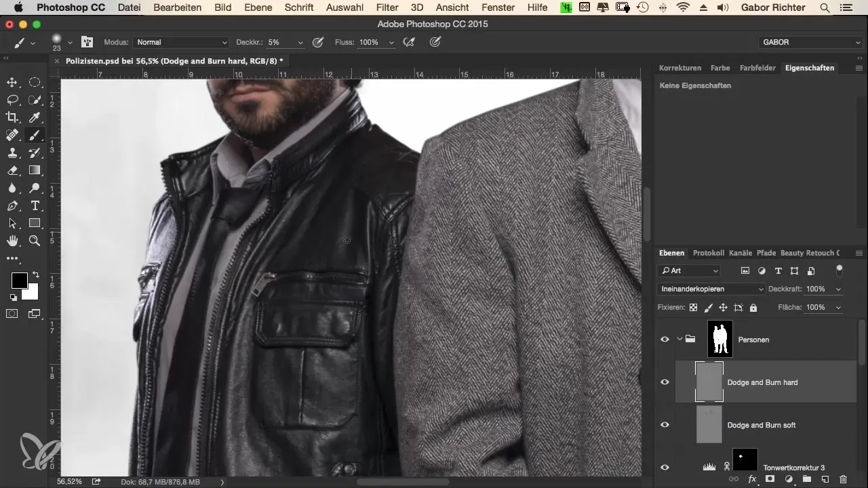Click the background color swatch
This screenshot has width=868, height=488.
(31, 292)
